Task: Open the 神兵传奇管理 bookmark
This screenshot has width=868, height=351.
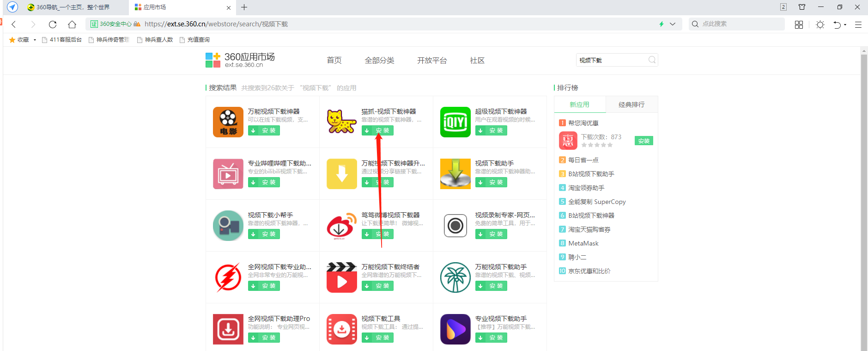Action: pyautogui.click(x=109, y=40)
